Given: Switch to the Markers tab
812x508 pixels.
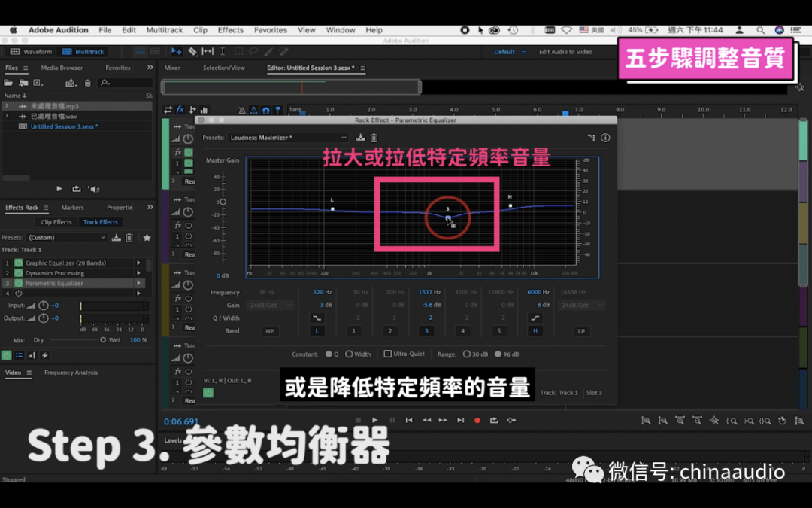Looking at the screenshot, I should point(72,208).
